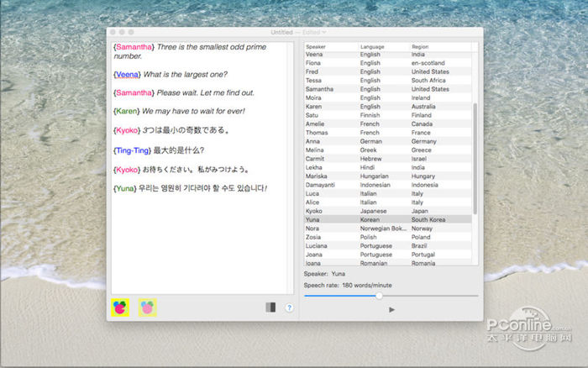588x368 pixels.
Task: Open the Edited dropdown in title bar
Action: [x=314, y=32]
